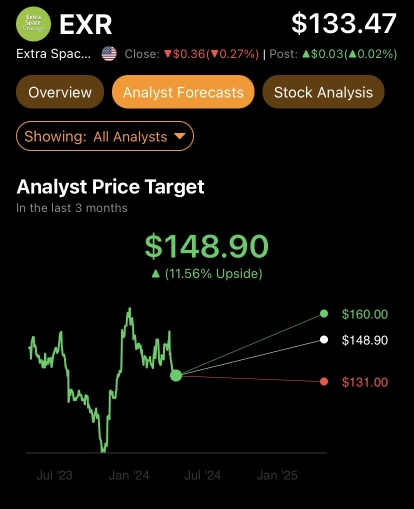Tap the large $148.90 price target
Image resolution: width=414 pixels, height=509 pixels.
pyautogui.click(x=207, y=246)
